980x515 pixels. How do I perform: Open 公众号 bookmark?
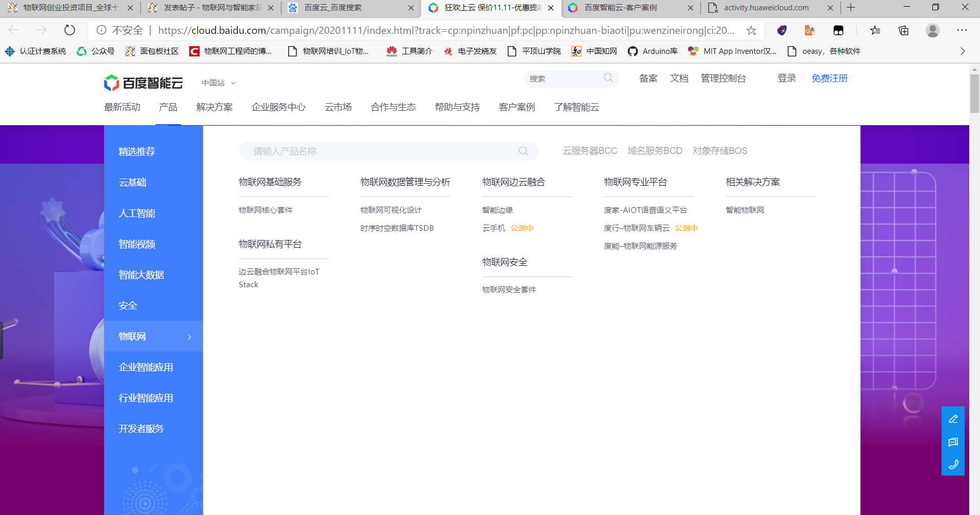tap(95, 51)
